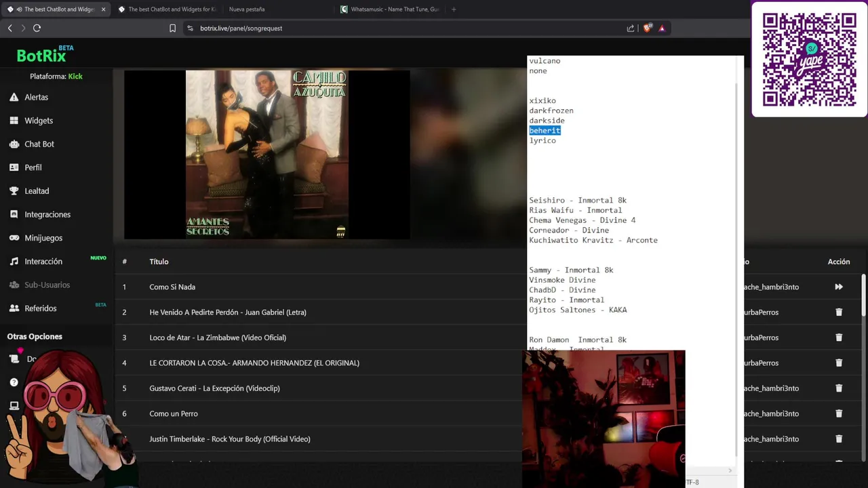This screenshot has width=868, height=488.
Task: Switch to the second BotRix tab
Action: tap(167, 9)
